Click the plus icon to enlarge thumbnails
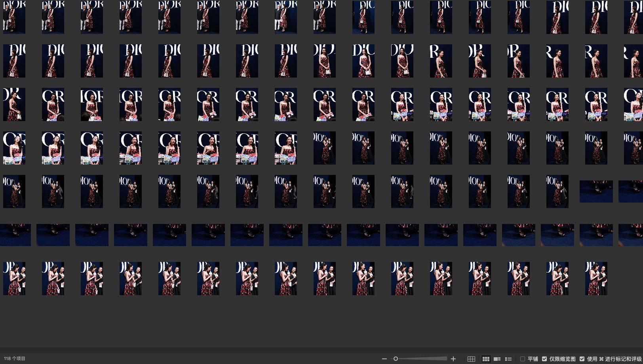The image size is (643, 364). coord(453,359)
